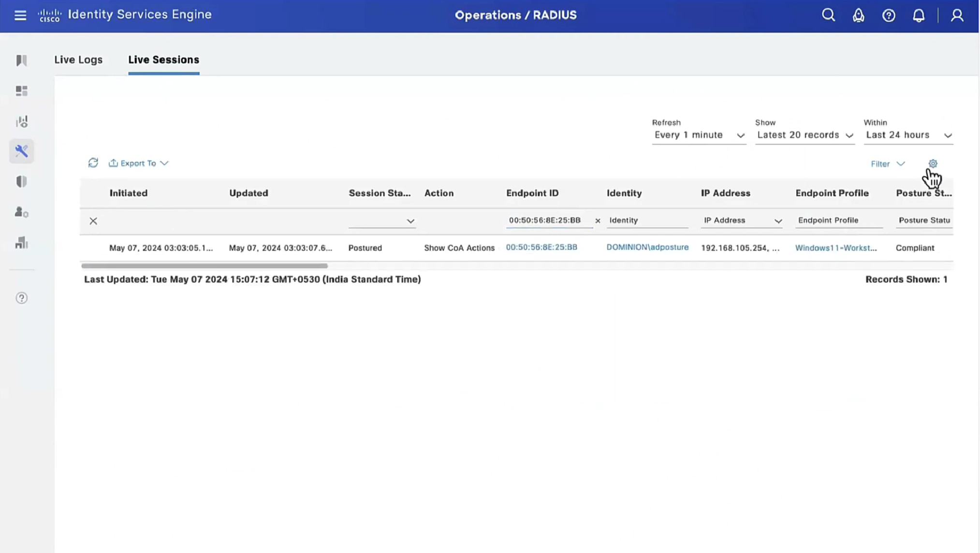
Task: Open the Export To dropdown
Action: (x=138, y=163)
